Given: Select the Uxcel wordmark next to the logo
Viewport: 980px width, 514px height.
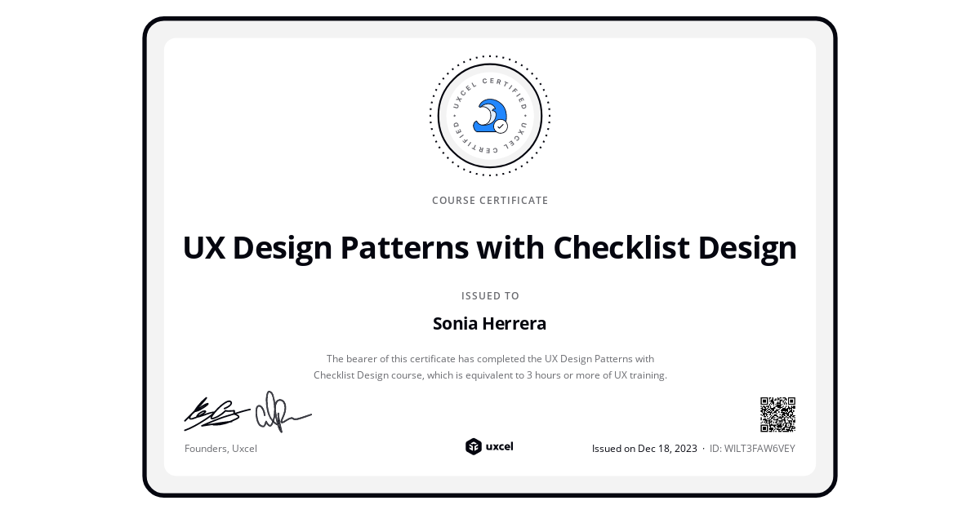Looking at the screenshot, I should point(501,446).
